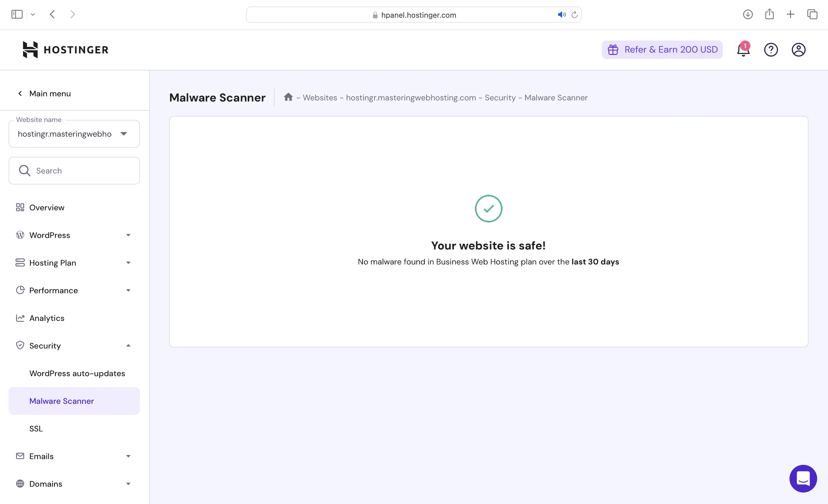Mute tab audio speaker icon
The height and width of the screenshot is (504, 828).
561,14
